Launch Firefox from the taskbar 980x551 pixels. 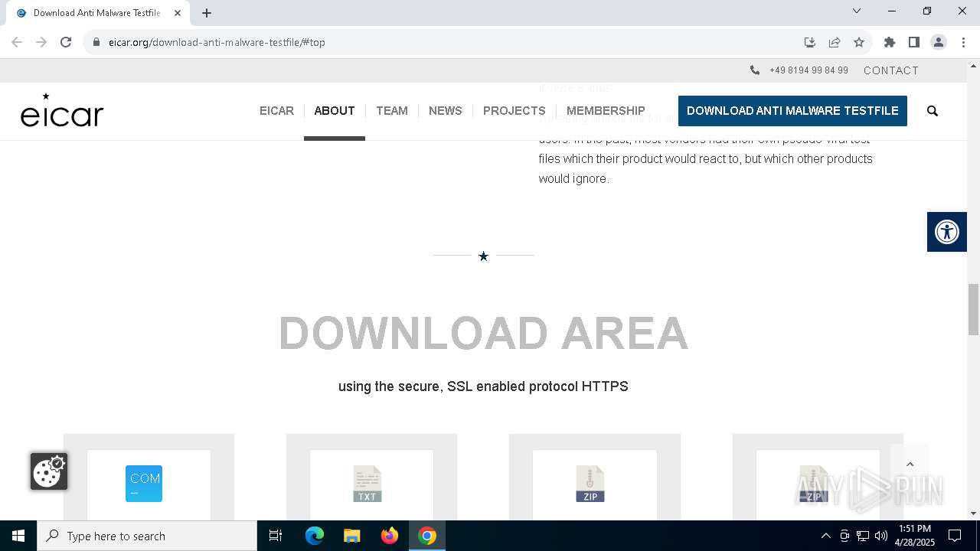tap(390, 536)
